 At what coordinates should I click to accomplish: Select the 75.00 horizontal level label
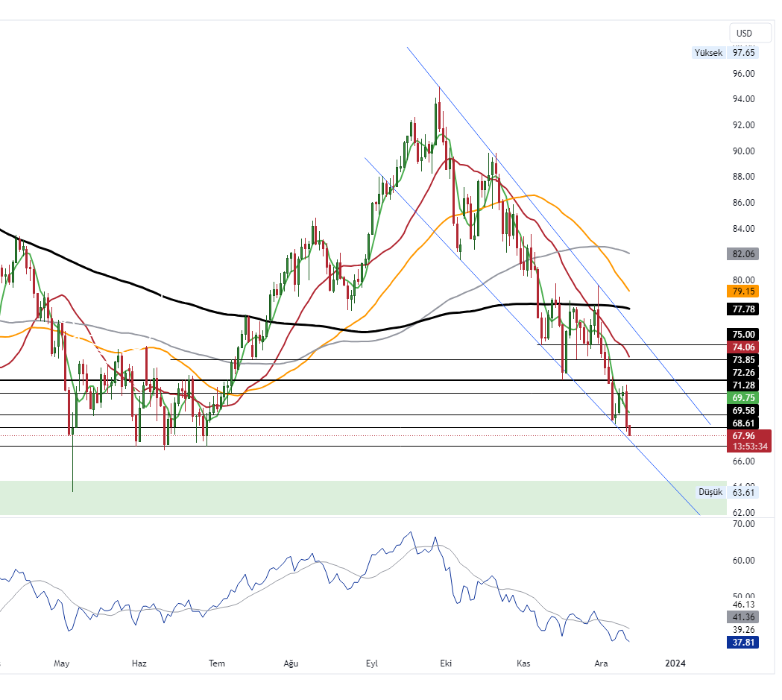tap(742, 335)
